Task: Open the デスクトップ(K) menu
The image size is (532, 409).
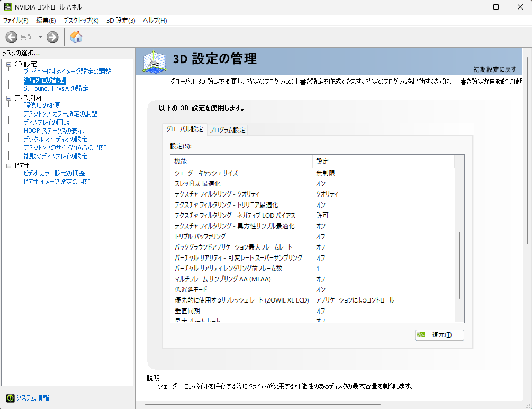Action: (81, 20)
